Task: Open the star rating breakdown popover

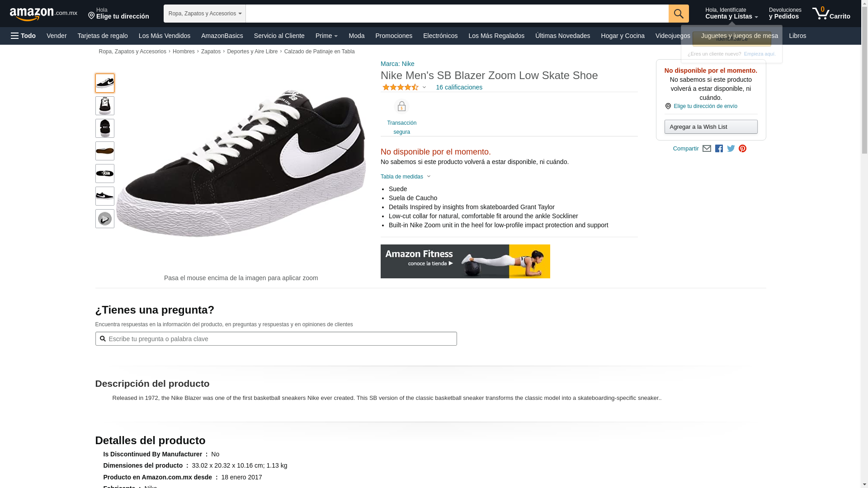Action: click(x=404, y=87)
